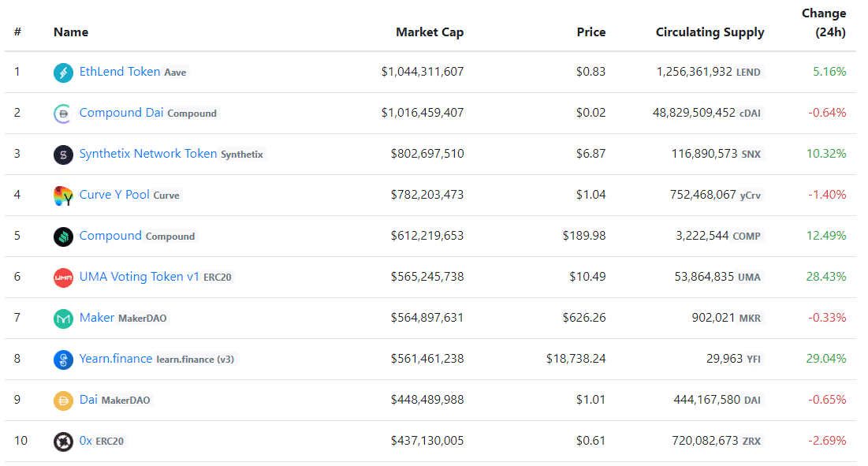Viewport: 868px width, 466px height.
Task: Open the Yearn.finance link
Action: coord(116,358)
